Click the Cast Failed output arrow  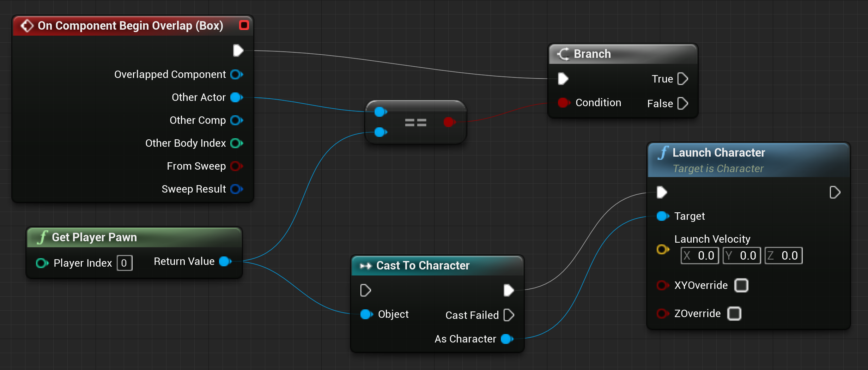[x=509, y=315]
